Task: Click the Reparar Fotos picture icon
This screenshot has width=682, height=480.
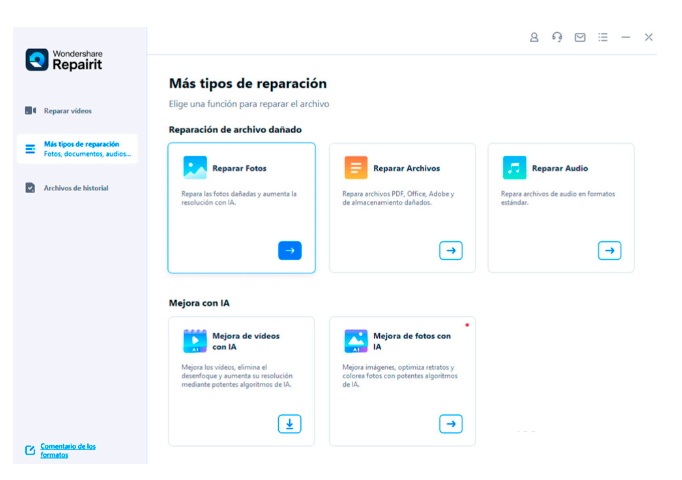Action: pos(195,168)
